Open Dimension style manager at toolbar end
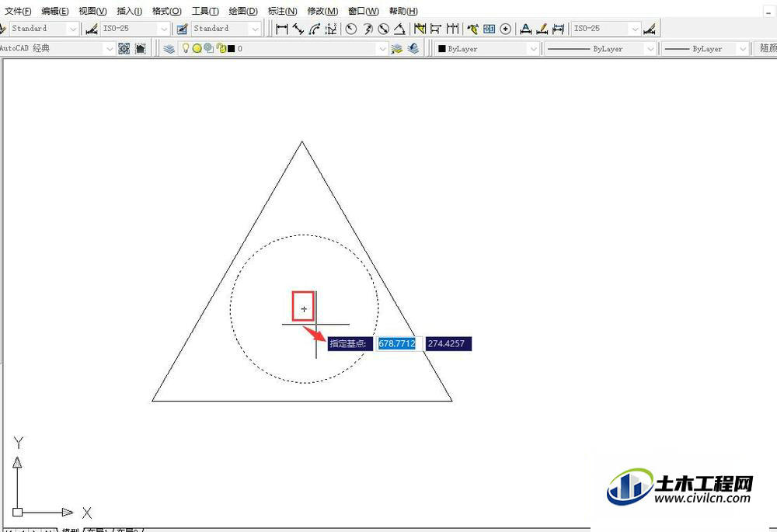The image size is (777, 532). tap(650, 29)
